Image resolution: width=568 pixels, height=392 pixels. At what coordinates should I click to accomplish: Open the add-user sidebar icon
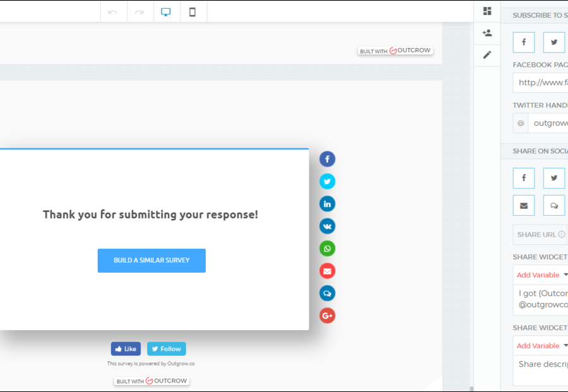click(487, 33)
